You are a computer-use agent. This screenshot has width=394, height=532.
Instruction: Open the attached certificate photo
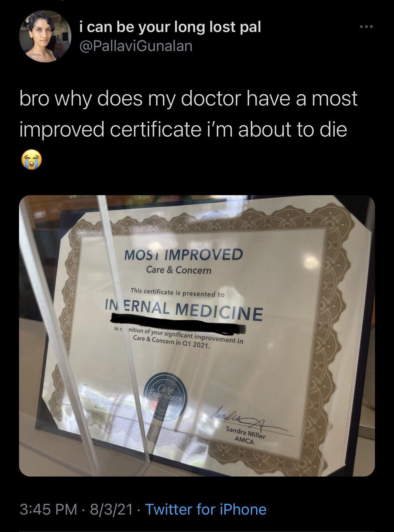pos(197,336)
